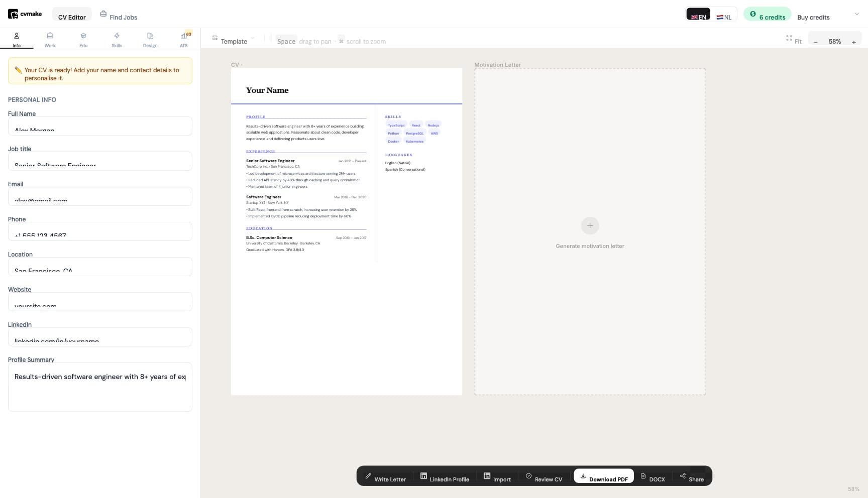Decrease zoom with the minus control
This screenshot has height=498, width=868.
(x=815, y=42)
